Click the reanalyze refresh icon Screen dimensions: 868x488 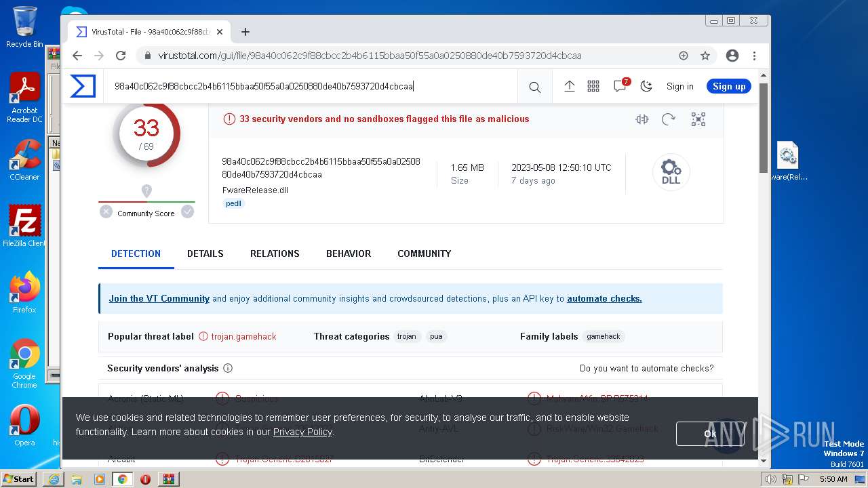click(669, 119)
